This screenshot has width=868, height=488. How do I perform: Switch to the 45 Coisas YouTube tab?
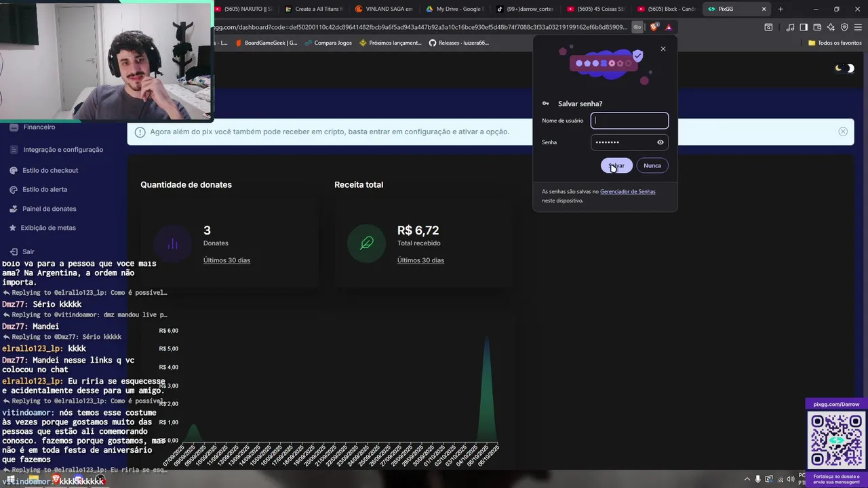(x=596, y=9)
